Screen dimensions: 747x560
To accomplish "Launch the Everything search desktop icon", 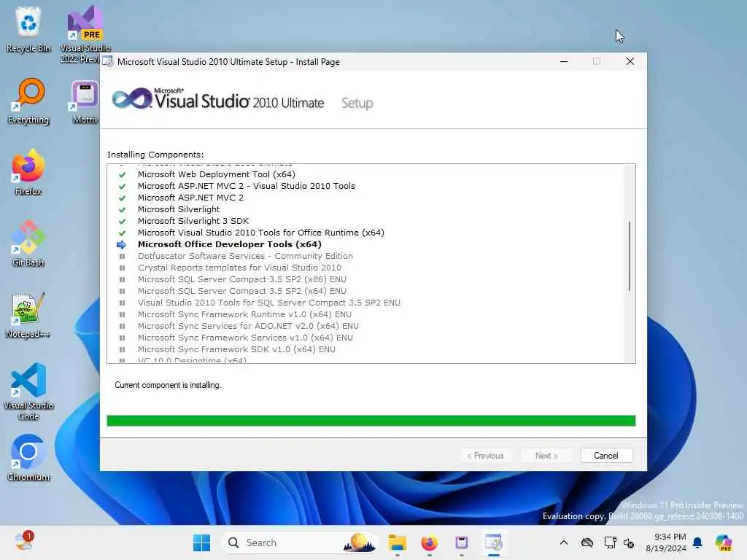I will 28,101.
